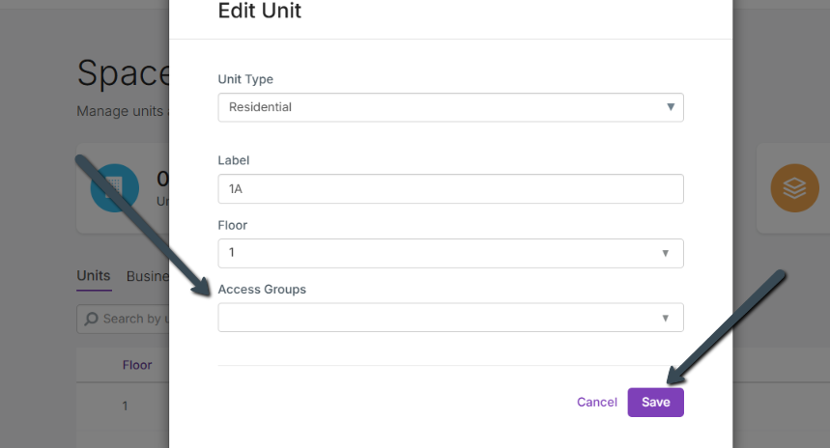The width and height of the screenshot is (830, 448).
Task: Expand the Unit Type dropdown arrow
Action: [x=670, y=107]
